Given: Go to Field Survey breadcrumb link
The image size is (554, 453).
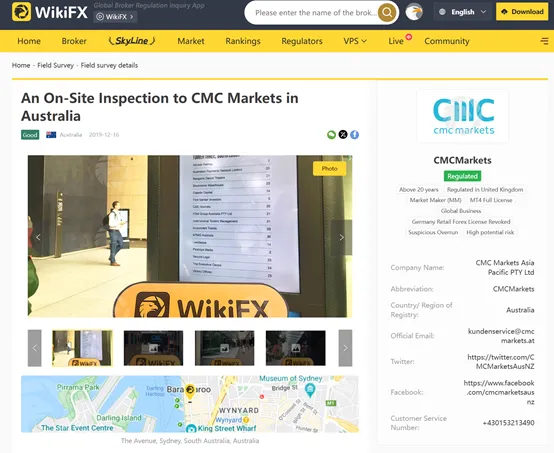Looking at the screenshot, I should pyautogui.click(x=55, y=65).
